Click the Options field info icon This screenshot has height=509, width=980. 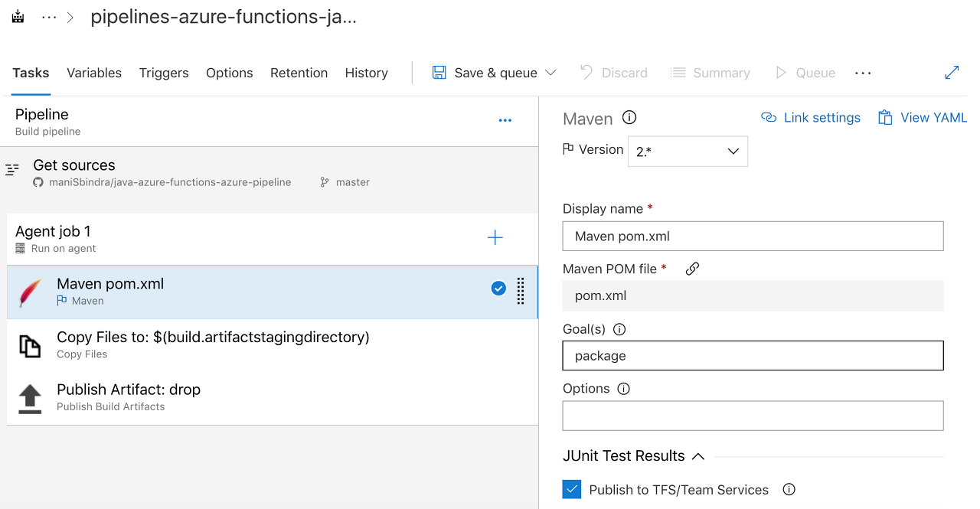624,389
